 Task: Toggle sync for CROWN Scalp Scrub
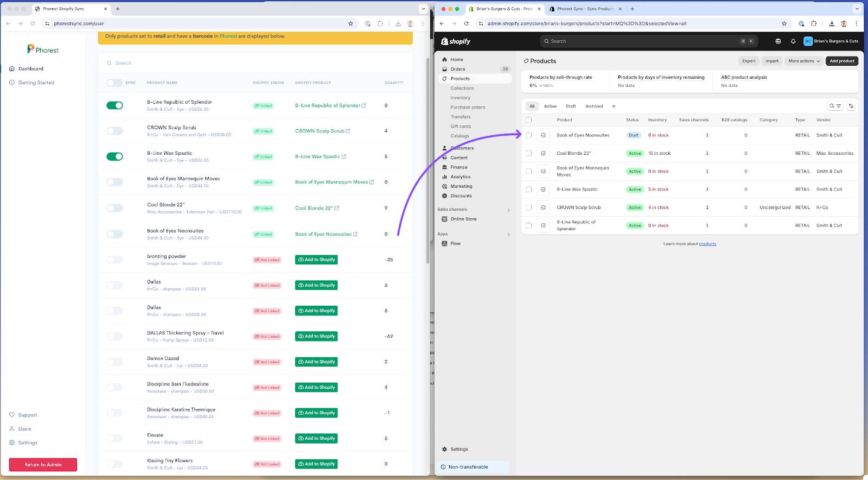(x=114, y=131)
